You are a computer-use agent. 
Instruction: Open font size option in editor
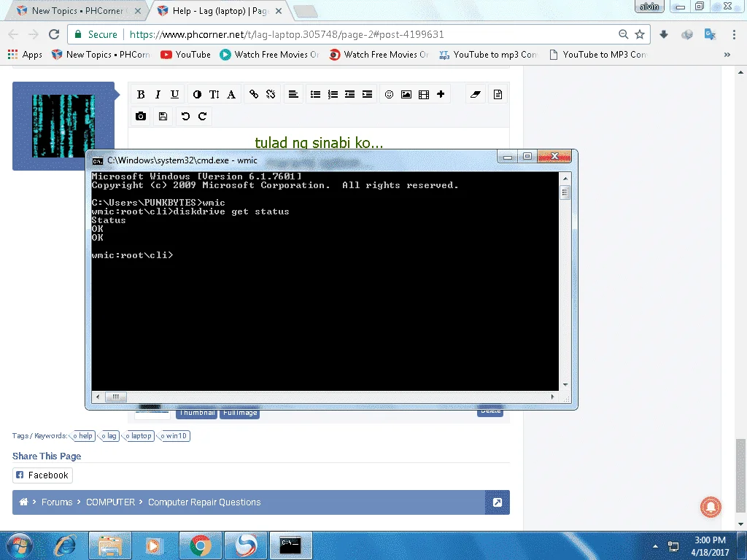214,94
